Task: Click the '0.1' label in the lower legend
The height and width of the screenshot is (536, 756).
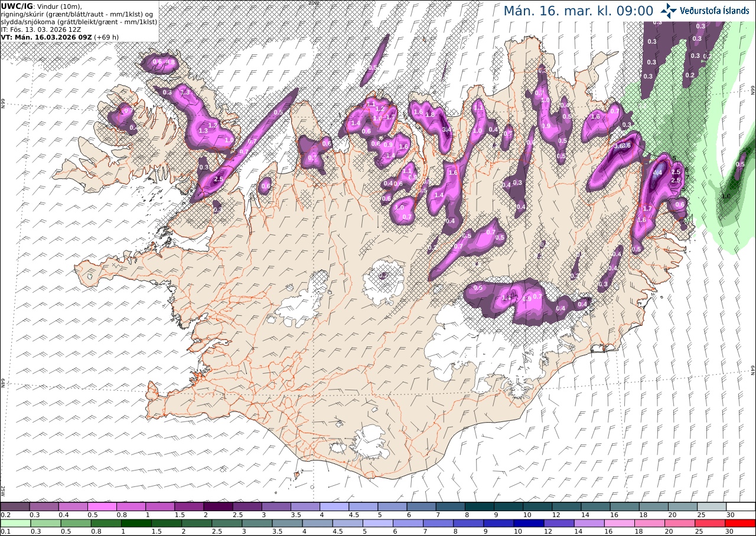Action: coord(5,531)
